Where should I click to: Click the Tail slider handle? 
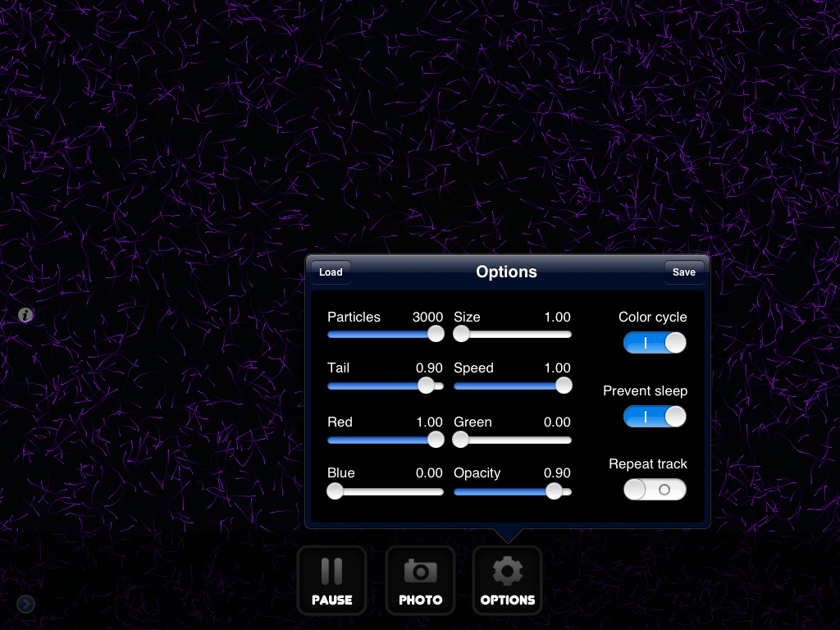[426, 386]
